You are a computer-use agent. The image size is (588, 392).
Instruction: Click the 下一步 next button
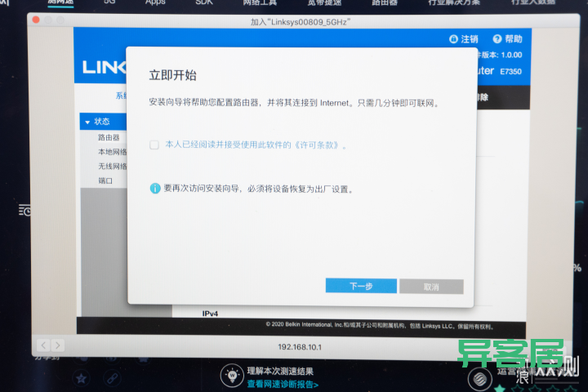click(361, 286)
